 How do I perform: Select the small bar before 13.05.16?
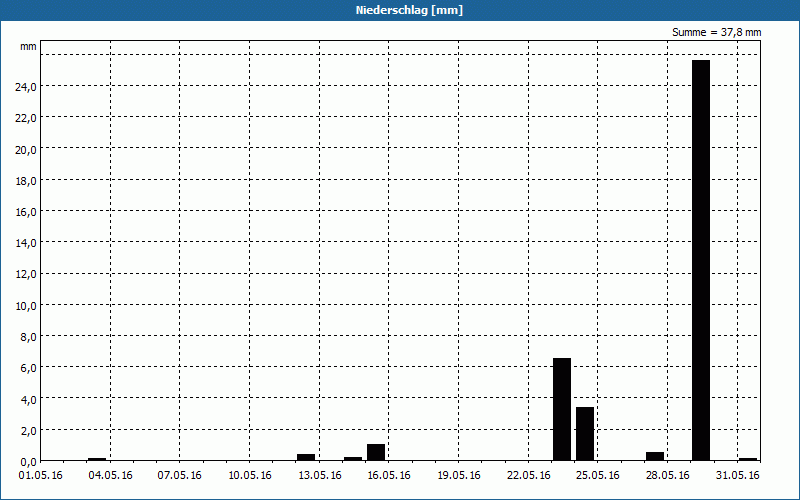(306, 457)
